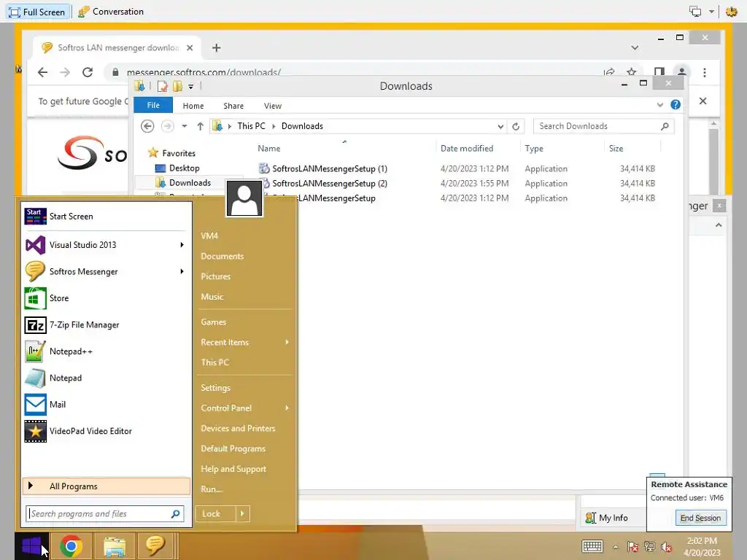Open Chrome three-dot menu
Screen dimensions: 747x560
coord(705,72)
